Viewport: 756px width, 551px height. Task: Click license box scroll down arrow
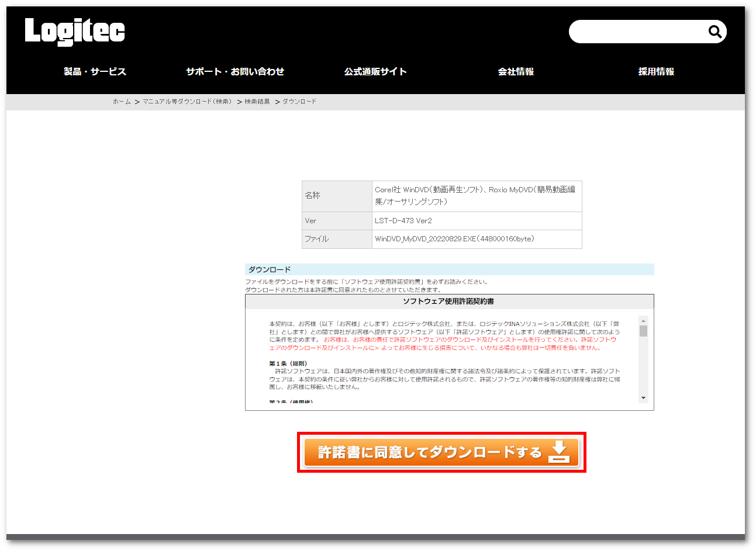pos(643,398)
